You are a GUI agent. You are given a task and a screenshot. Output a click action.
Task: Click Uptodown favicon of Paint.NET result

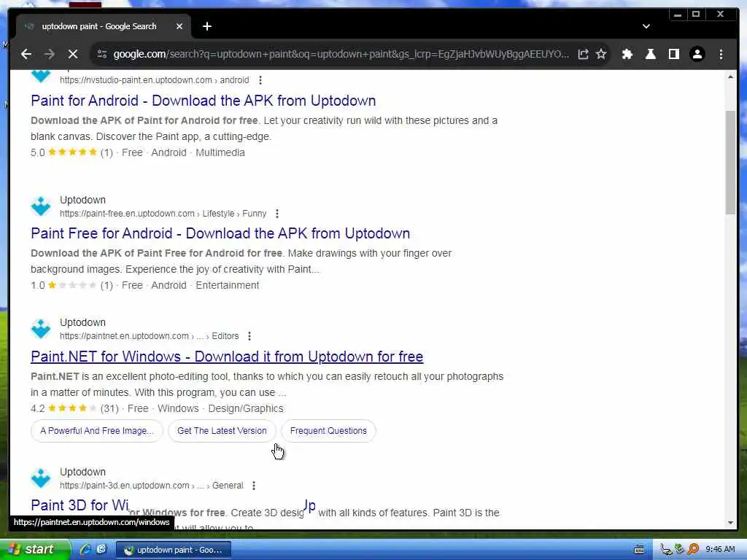[x=41, y=329]
